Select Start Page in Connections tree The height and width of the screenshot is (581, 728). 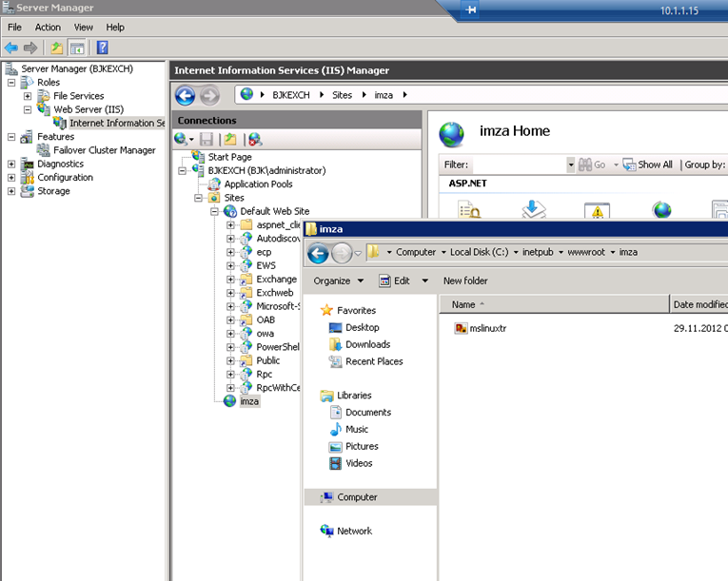coord(229,157)
